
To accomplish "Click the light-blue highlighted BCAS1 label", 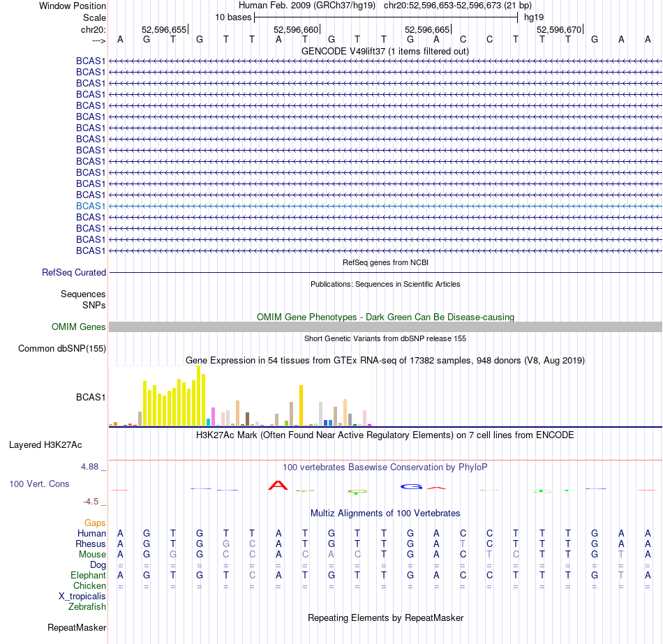I will 91,206.
